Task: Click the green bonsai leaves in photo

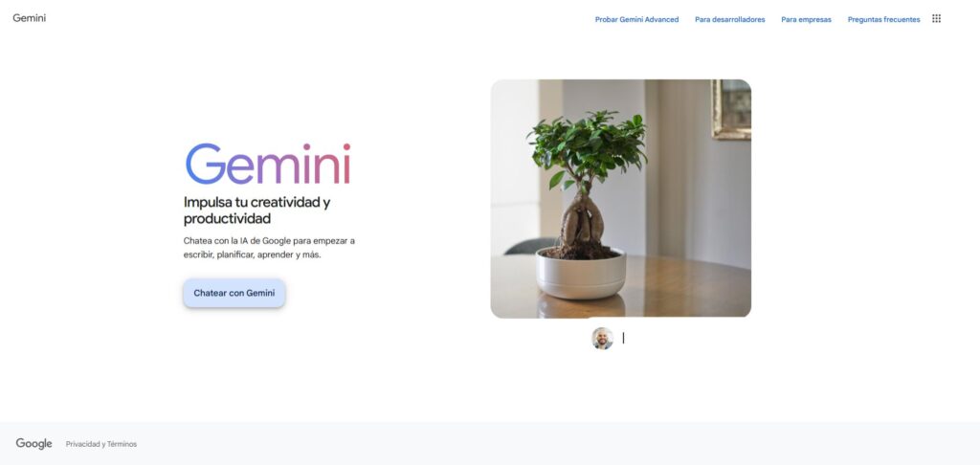Action: 587,147
